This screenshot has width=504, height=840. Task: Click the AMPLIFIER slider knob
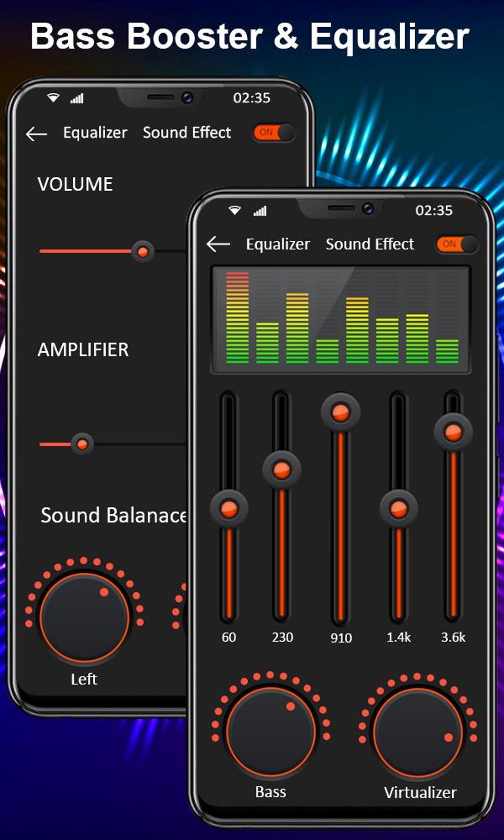82,444
